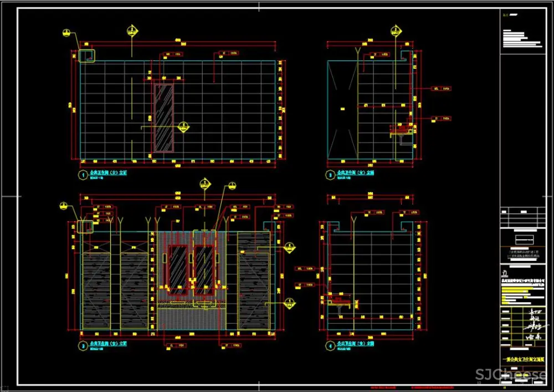
Task: Click the numbered circle 2 elevation title marker
Action: [x=82, y=345]
